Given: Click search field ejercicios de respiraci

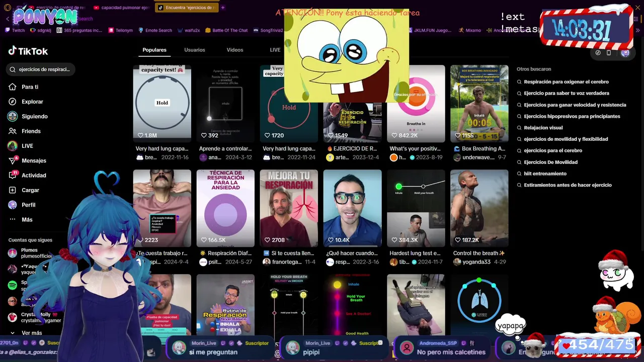Looking at the screenshot, I should coord(41,69).
